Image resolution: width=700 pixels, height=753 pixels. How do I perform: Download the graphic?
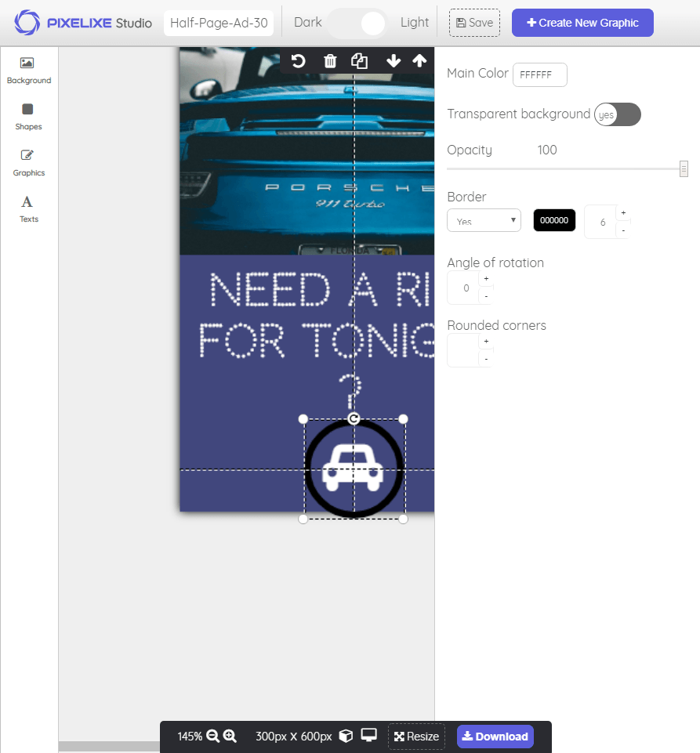click(x=495, y=737)
